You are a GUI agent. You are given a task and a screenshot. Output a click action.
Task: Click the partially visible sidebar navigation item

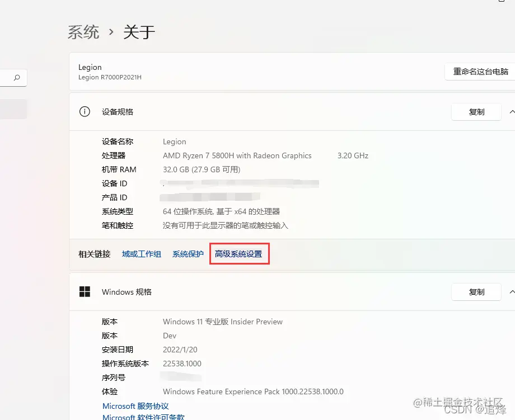tap(13, 109)
